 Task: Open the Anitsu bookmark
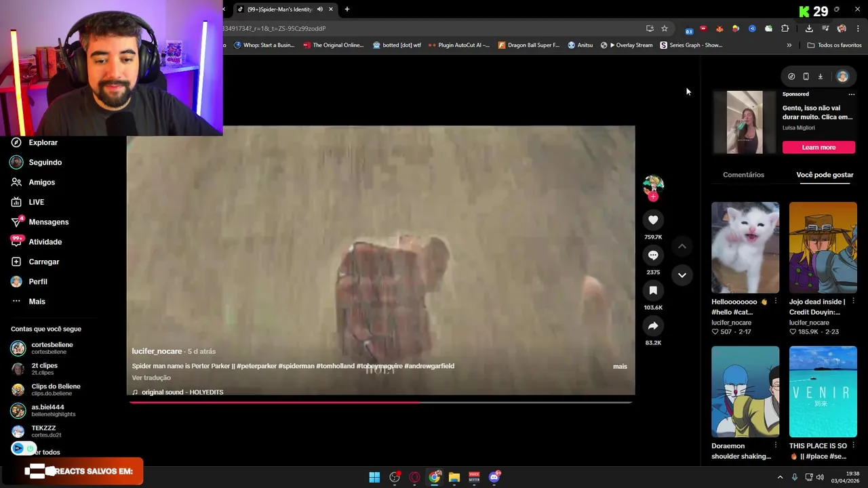click(x=580, y=45)
